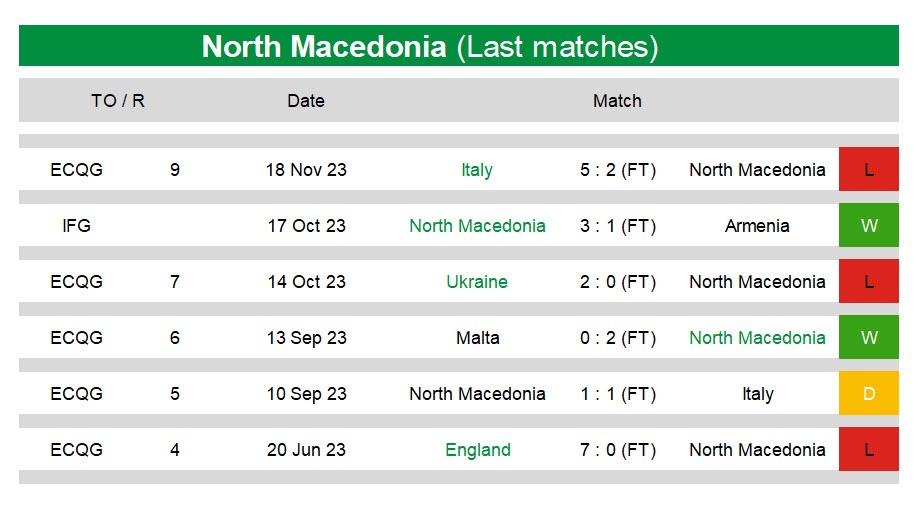Select the 7 : 0 (FT) score
This screenshot has height=509, width=918.
pos(618,450)
